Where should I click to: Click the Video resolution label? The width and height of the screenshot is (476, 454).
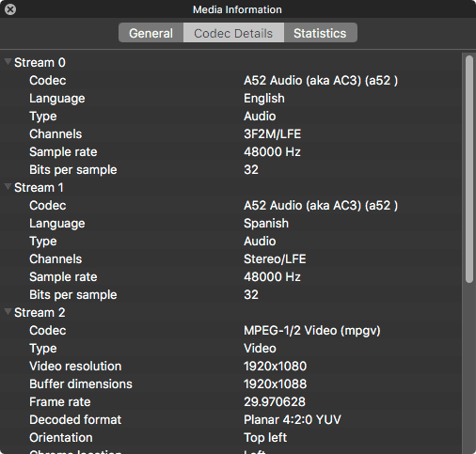click(x=75, y=367)
